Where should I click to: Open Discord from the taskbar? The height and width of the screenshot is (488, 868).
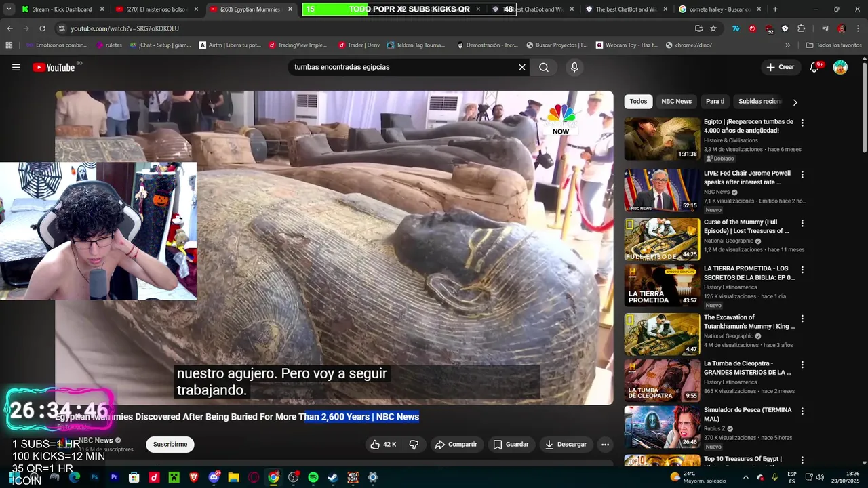click(x=214, y=477)
